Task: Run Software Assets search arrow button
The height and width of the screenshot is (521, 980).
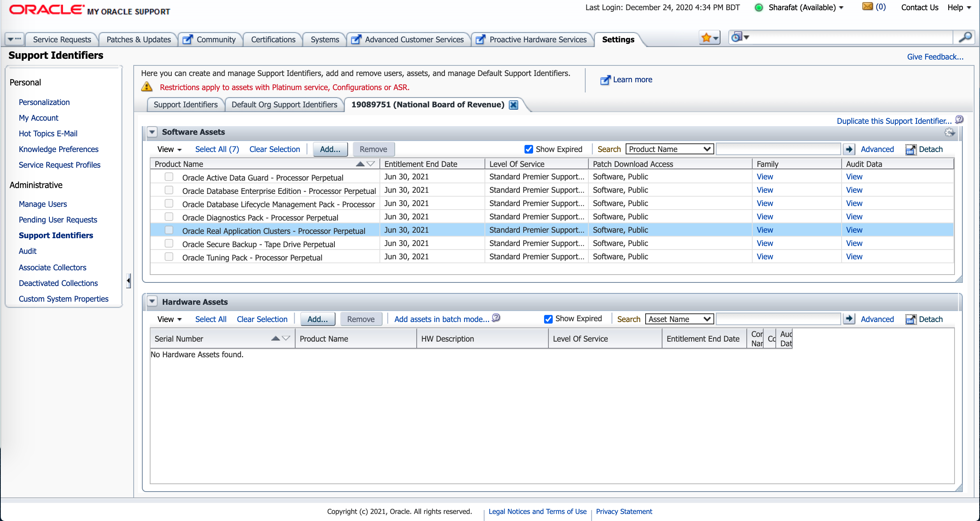Action: pyautogui.click(x=849, y=149)
